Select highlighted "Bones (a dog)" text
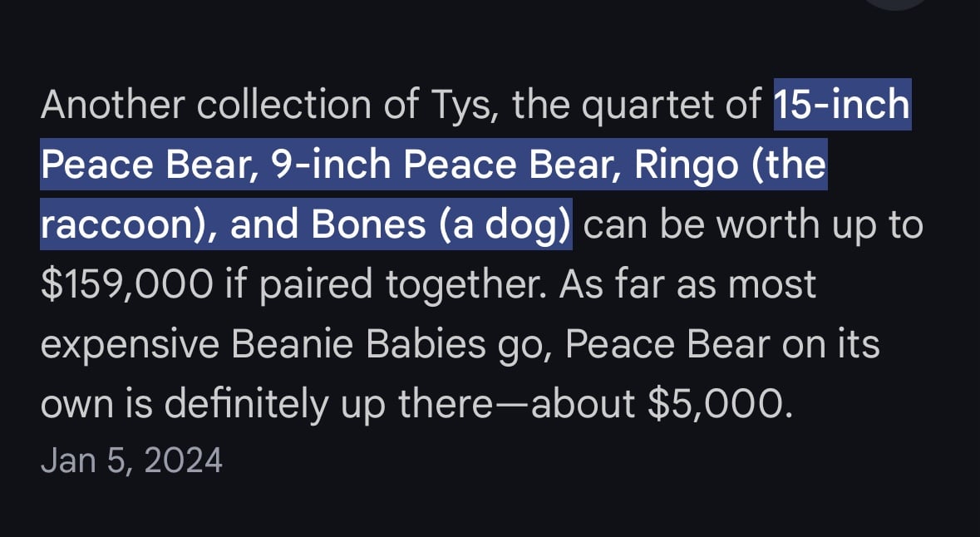The width and height of the screenshot is (980, 537). pyautogui.click(x=441, y=224)
